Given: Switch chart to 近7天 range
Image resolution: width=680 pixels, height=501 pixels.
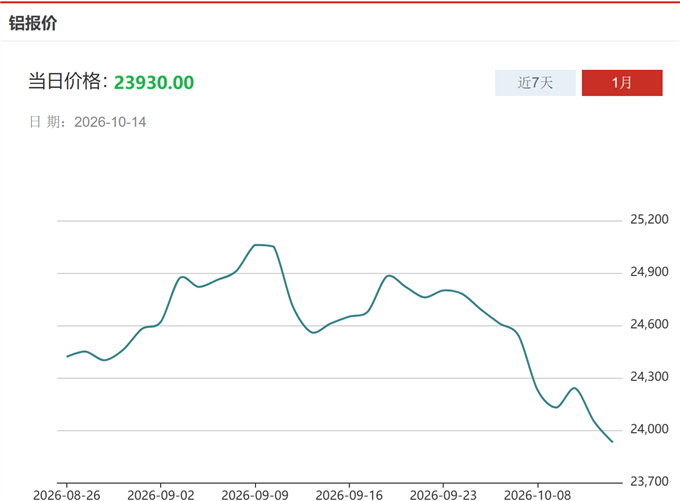Looking at the screenshot, I should tap(535, 82).
